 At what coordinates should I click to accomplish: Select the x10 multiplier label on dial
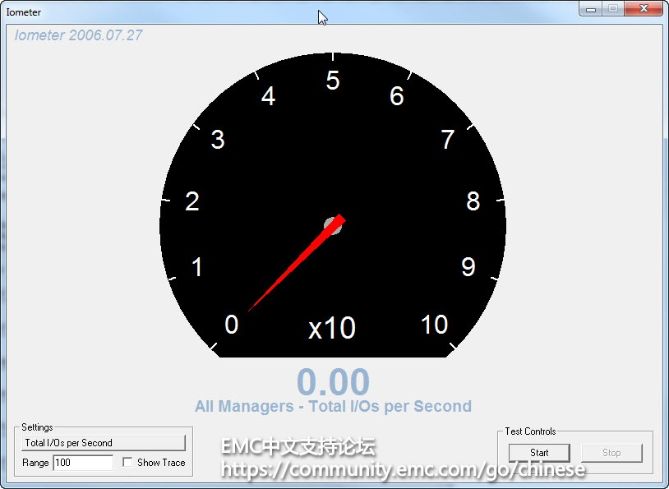pos(332,328)
